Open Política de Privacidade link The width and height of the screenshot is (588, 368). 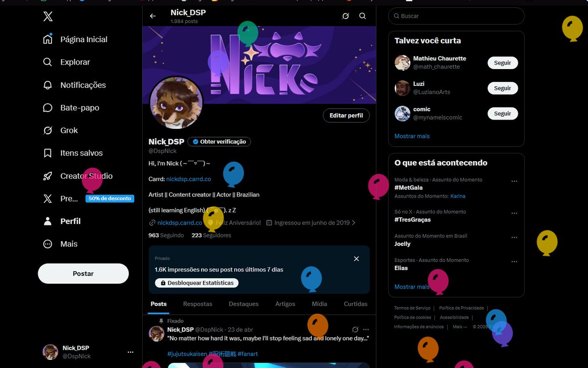coord(461,308)
